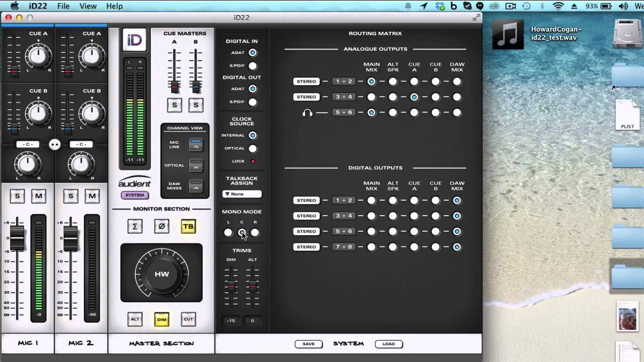Open the Wi-Fi status menu
Image resolution: width=644 pixels, height=362 pixels.
558,6
